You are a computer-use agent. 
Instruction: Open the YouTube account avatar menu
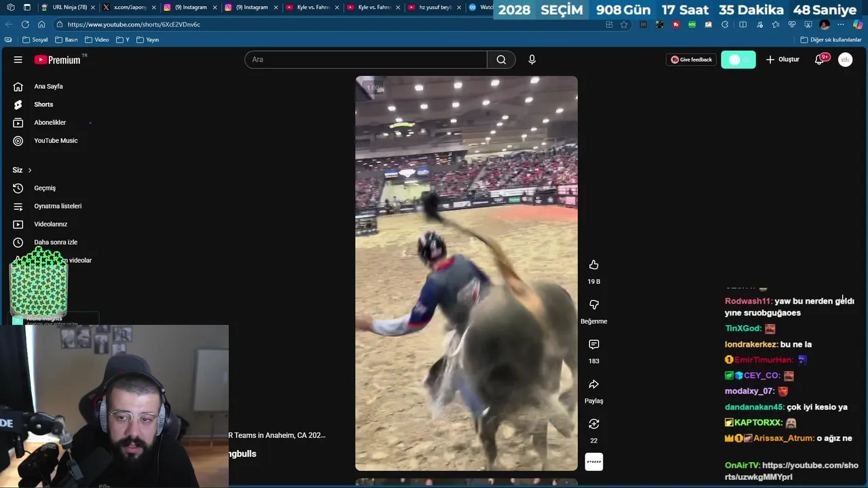point(845,60)
